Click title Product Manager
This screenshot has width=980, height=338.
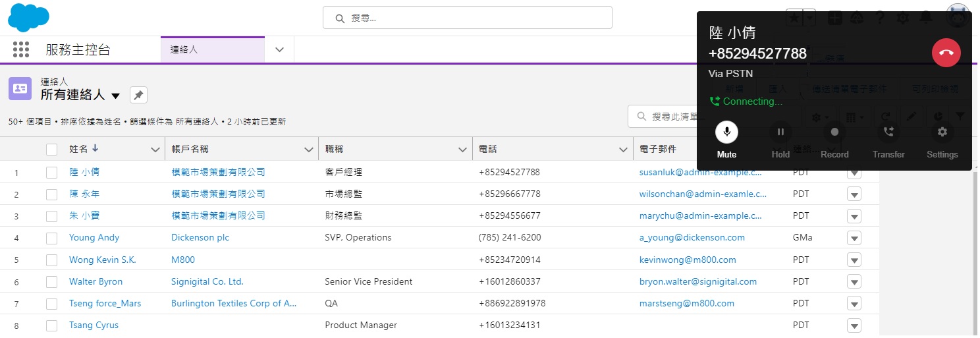361,325
